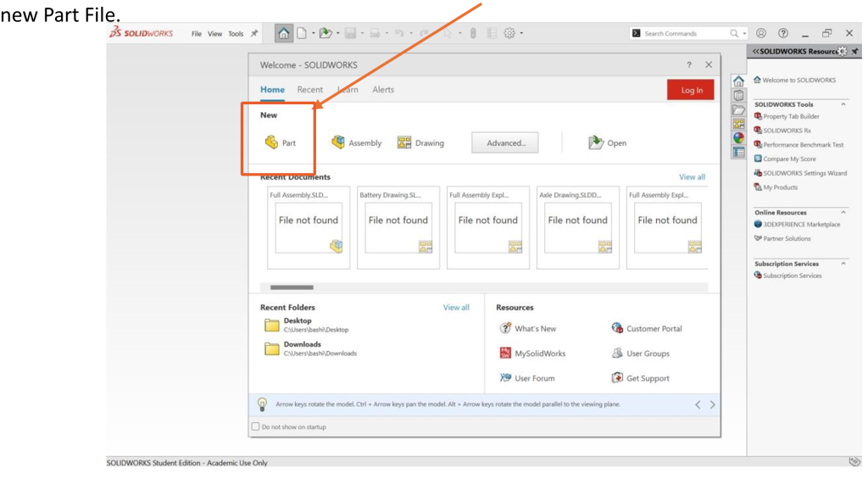
Task: Open the Custom Properties tab in the task pane
Action: click(x=738, y=152)
